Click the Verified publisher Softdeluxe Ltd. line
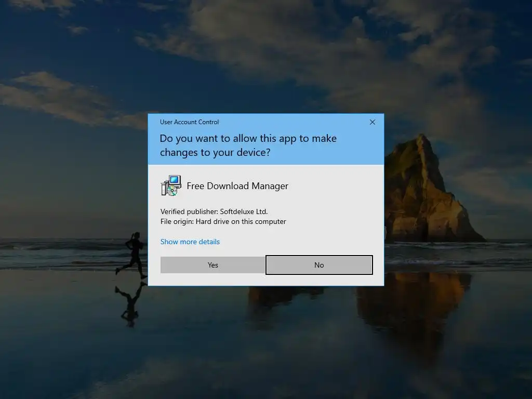Viewport: 532px width, 399px height. tap(214, 211)
